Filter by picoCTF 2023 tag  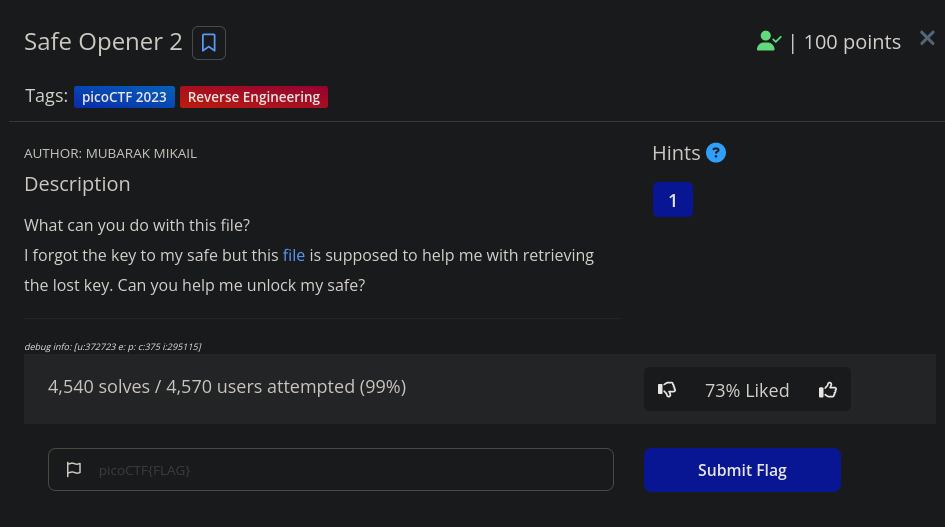point(124,97)
